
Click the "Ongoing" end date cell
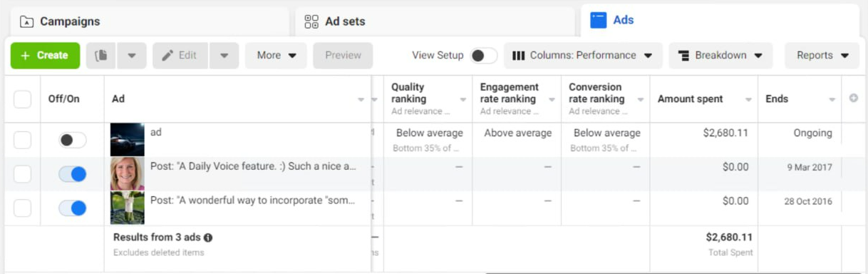[x=812, y=133]
